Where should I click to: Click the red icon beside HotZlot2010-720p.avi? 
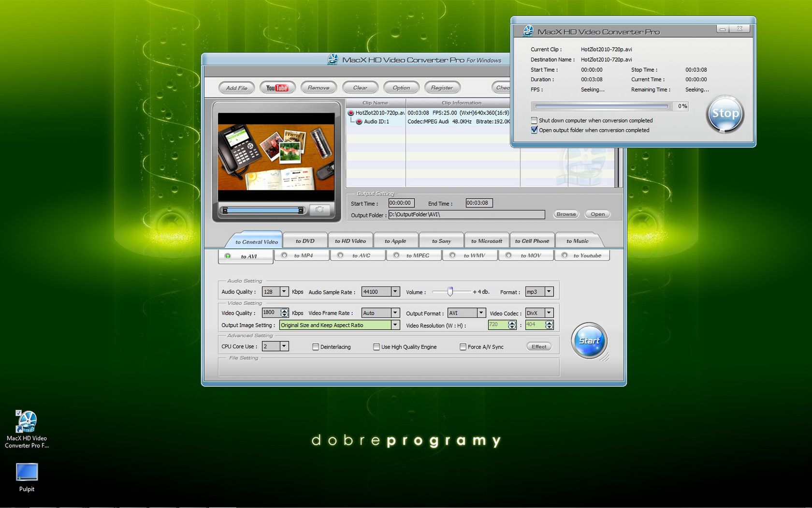click(351, 113)
